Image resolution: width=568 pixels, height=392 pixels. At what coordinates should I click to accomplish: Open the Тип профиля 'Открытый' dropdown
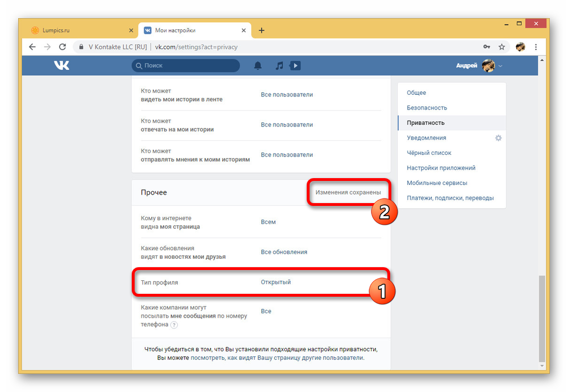pyautogui.click(x=275, y=282)
